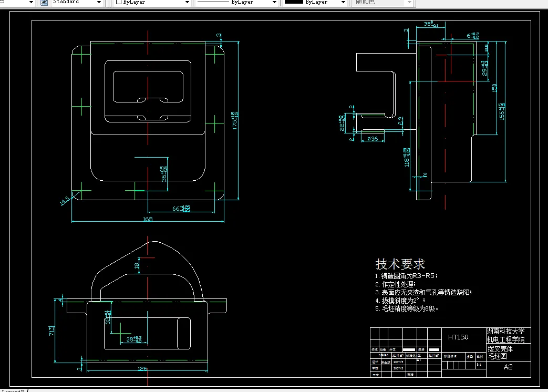Screen dimensions: 548x392
Task: Select the 71 height dimension
Action: pos(51,331)
